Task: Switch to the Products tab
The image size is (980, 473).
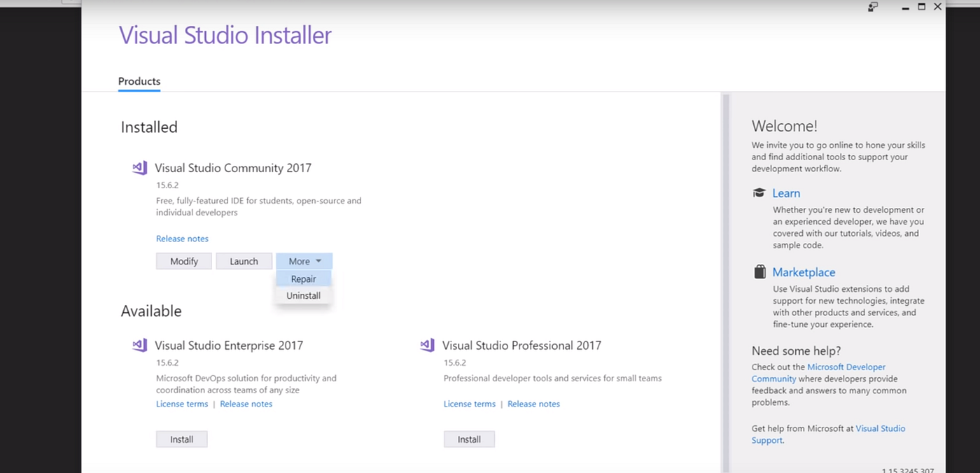Action: (139, 81)
